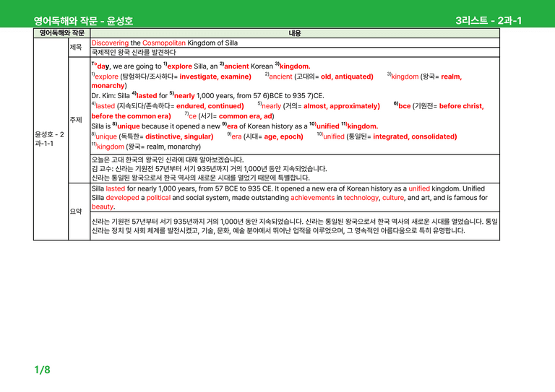The height and width of the screenshot is (392, 555).
Task: Click the Dr. Kim sentence line
Action: tap(208, 96)
